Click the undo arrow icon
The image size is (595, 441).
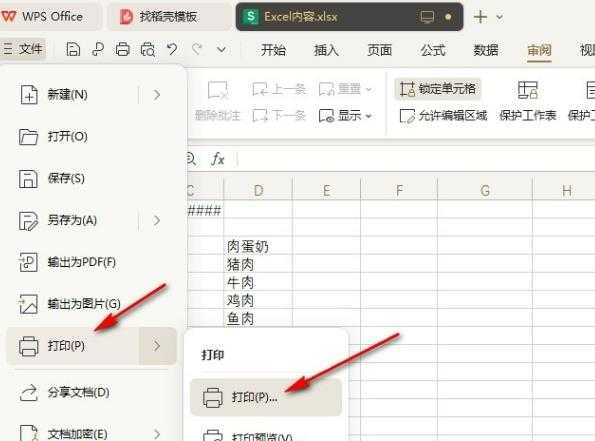(x=172, y=49)
